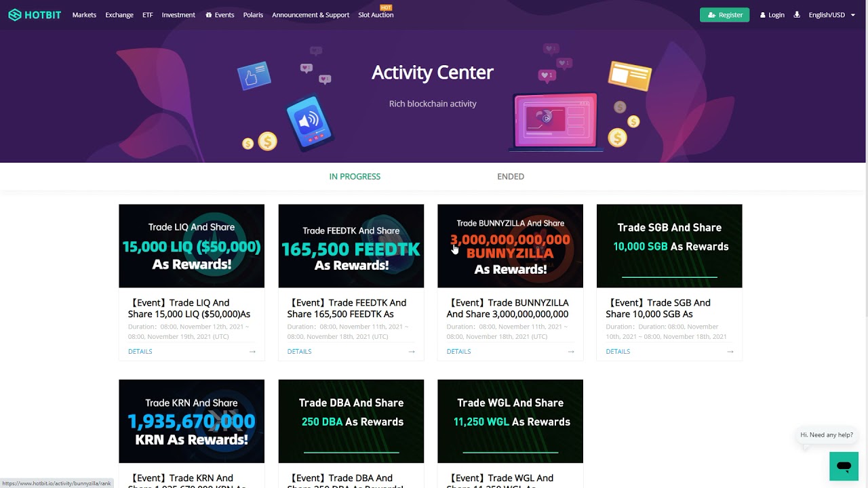Expand the English/USD language dropdown
The image size is (868, 488).
point(832,15)
